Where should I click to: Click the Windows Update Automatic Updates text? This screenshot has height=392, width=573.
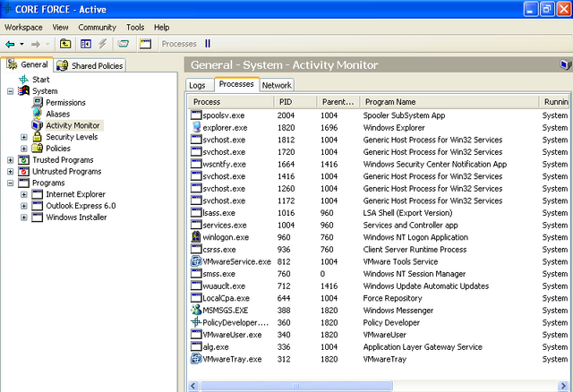426,286
